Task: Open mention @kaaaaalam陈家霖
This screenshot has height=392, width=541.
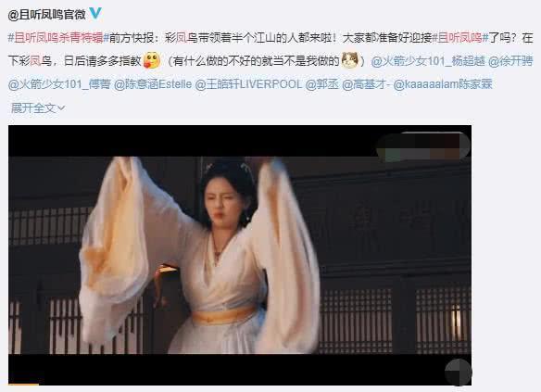Action: click(443, 84)
